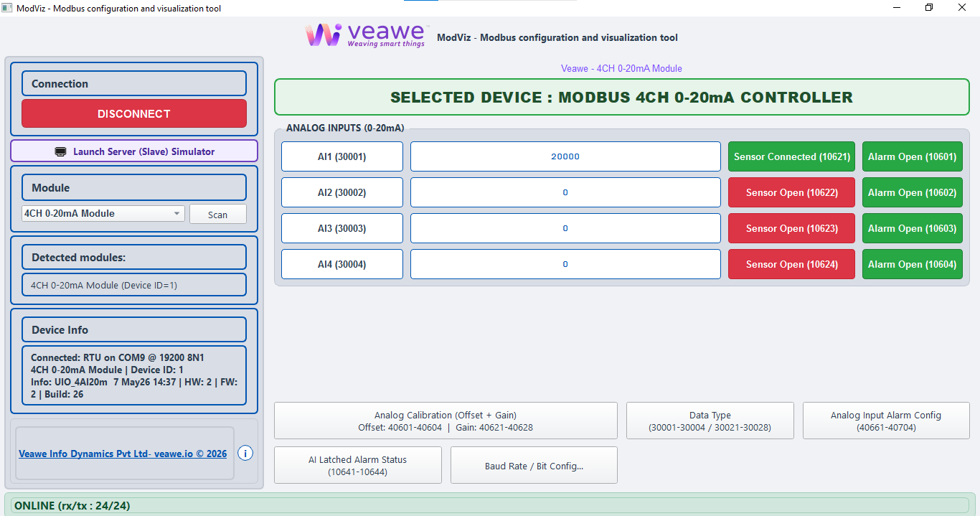Click the red DISCONNECT button
The width and height of the screenshot is (980, 516).
(134, 113)
